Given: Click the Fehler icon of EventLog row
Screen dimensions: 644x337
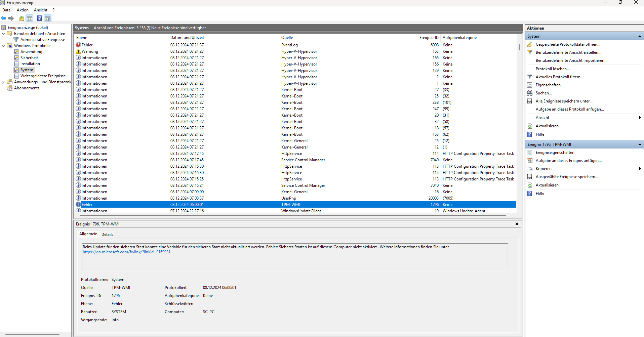Looking at the screenshot, I should click(78, 45).
